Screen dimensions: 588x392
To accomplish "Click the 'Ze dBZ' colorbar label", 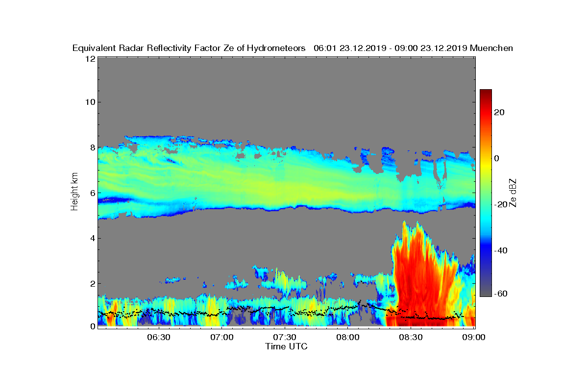I will tap(513, 193).
